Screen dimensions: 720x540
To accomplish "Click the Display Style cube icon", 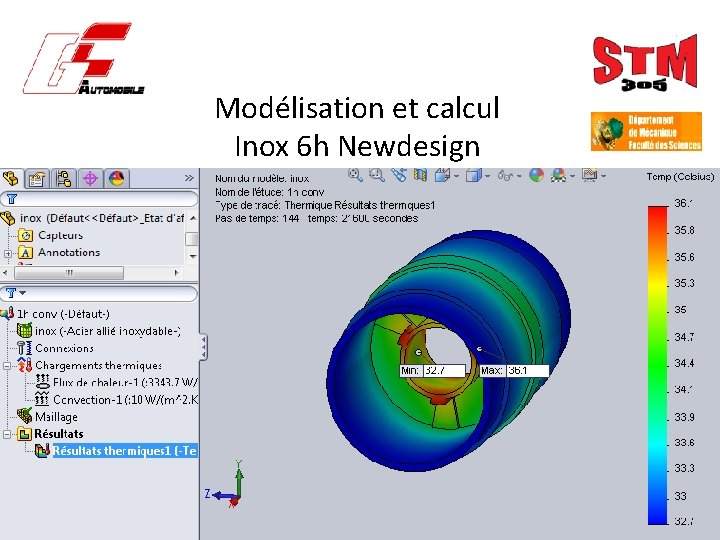I will point(473,175).
